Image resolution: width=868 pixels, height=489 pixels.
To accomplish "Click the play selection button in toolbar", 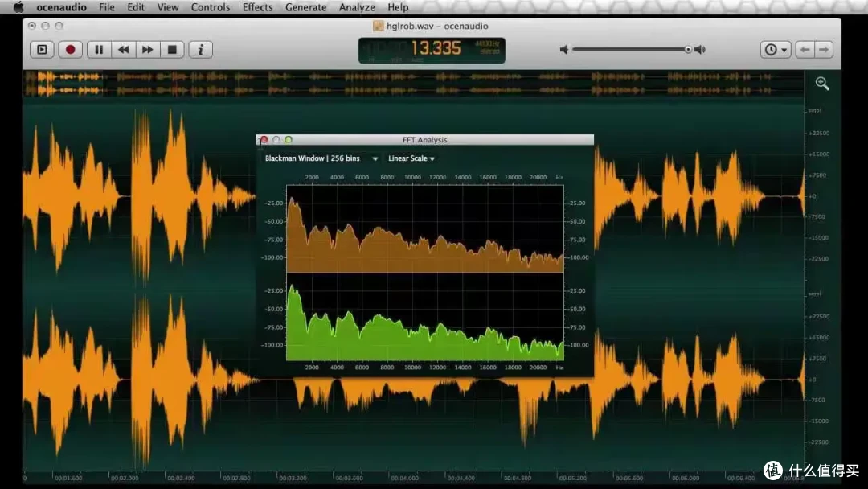I will click(x=42, y=50).
